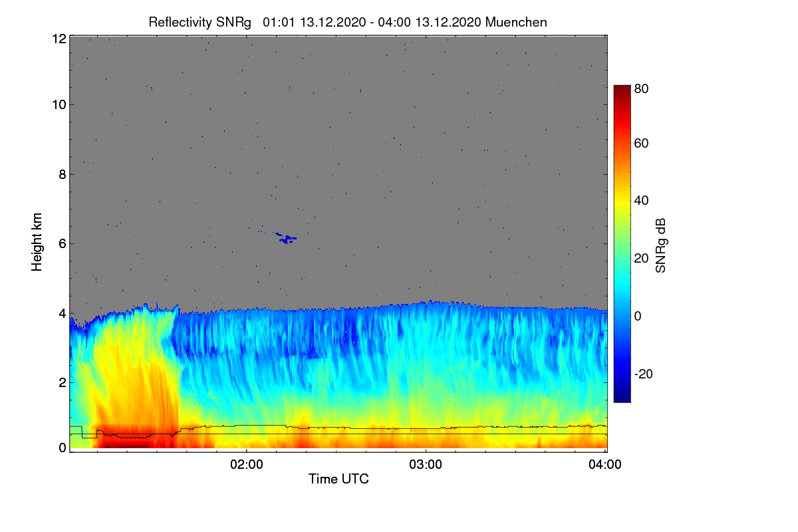Click the 4 km height tick label
798x532 pixels.
point(63,313)
